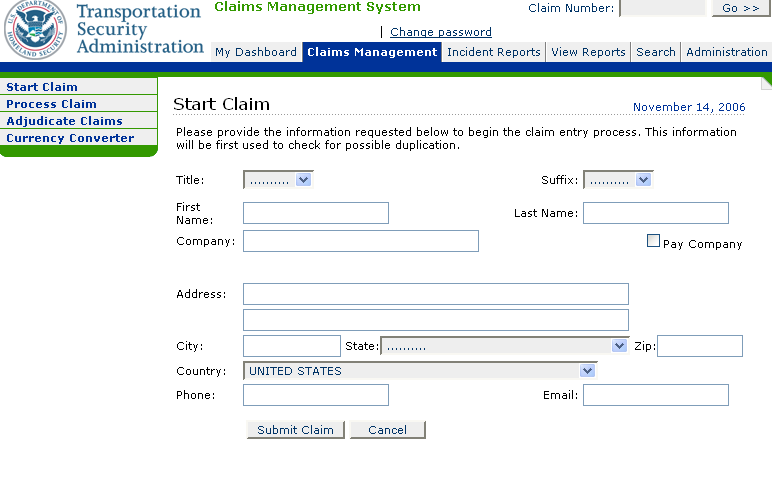Click the first Address line field
This screenshot has height=492, width=772.
pos(436,294)
